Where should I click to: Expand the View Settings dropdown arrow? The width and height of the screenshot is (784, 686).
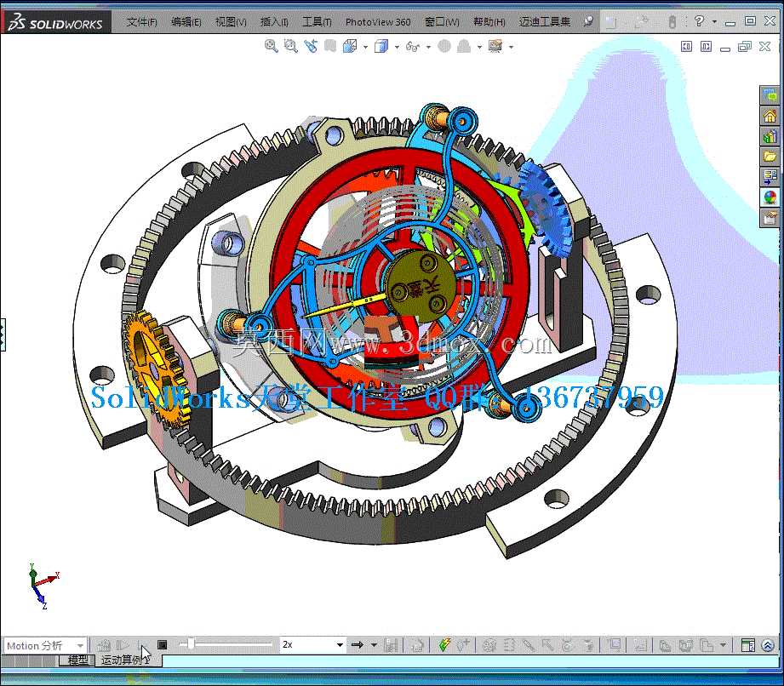click(511, 48)
